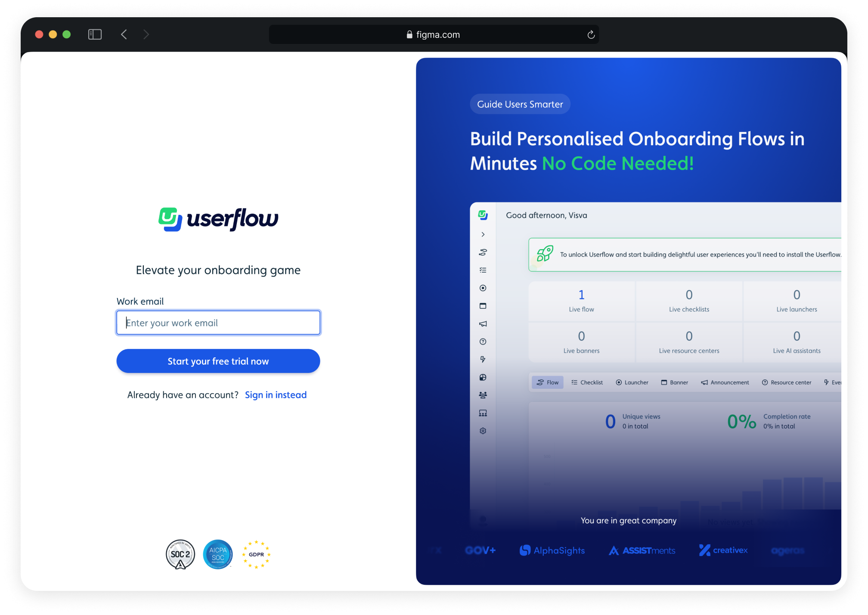Switch to the Checklist tab
This screenshot has width=868, height=615.
coord(587,382)
